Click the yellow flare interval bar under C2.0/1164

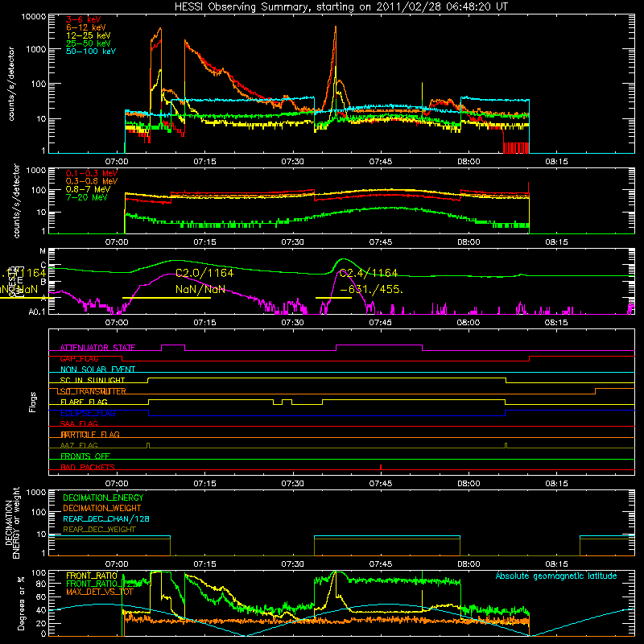tap(167, 298)
